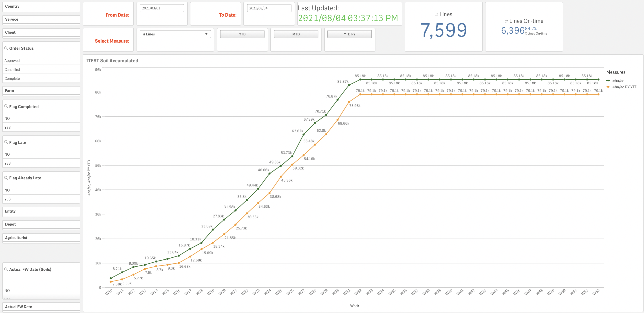Click the search icon in Flag Already Late panel

tap(7, 178)
